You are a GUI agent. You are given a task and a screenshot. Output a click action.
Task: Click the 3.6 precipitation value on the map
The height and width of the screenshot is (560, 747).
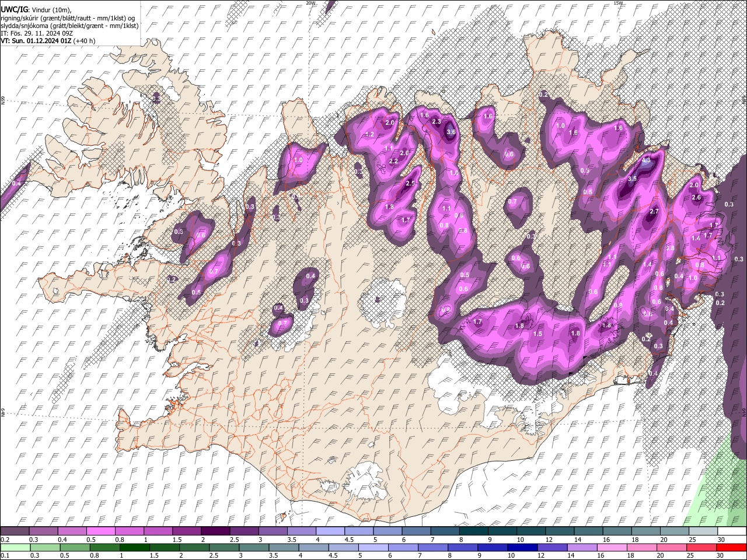point(451,132)
